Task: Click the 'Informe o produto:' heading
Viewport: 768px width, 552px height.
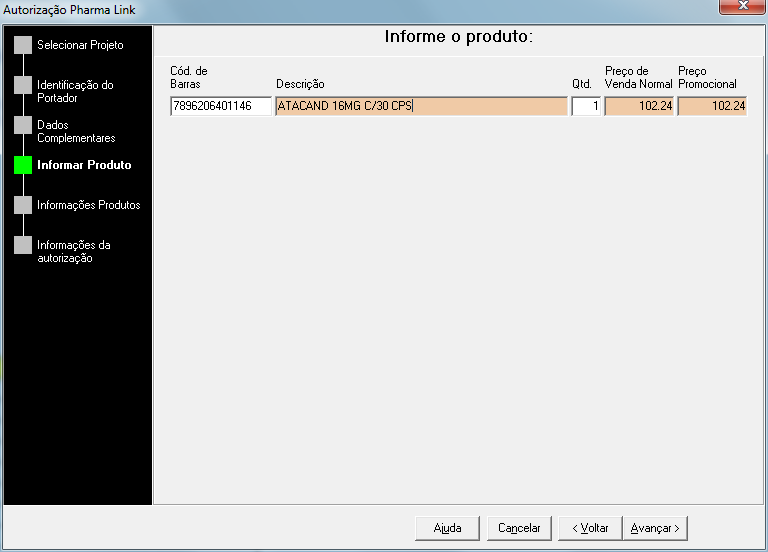Action: click(x=458, y=37)
